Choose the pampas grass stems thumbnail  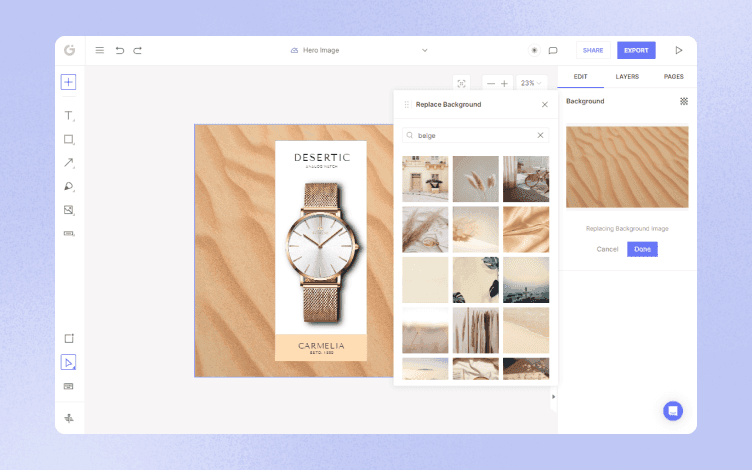tap(476, 178)
